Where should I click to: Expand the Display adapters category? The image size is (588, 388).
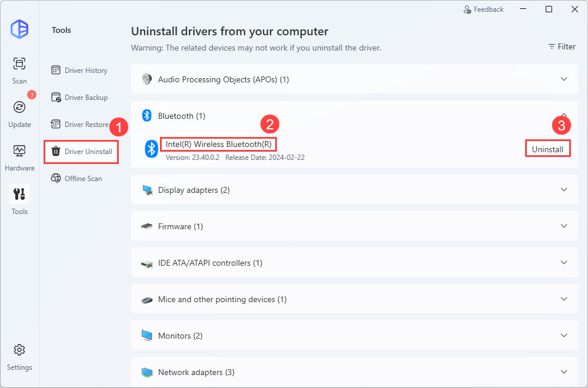563,190
